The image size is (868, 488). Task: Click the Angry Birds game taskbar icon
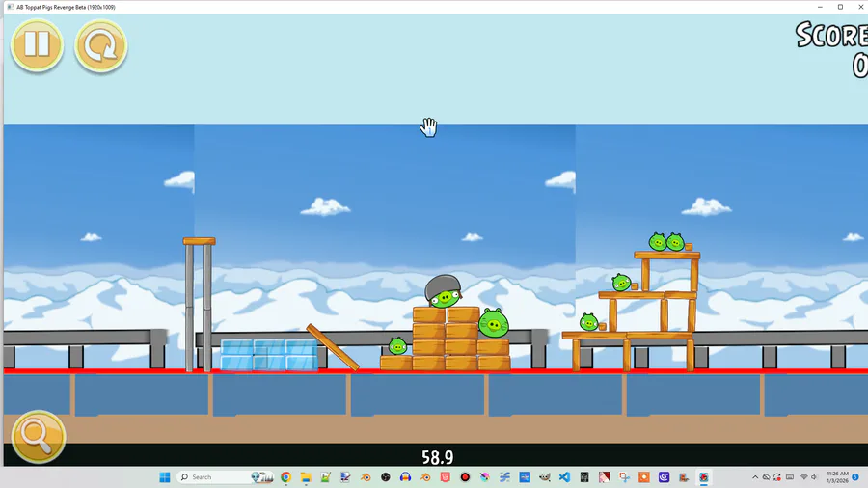pos(704,477)
